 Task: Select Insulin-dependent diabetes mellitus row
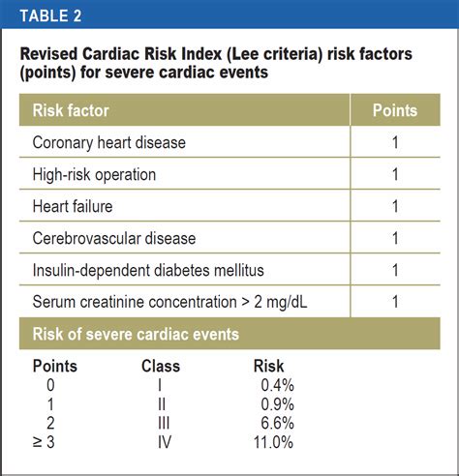point(229,270)
